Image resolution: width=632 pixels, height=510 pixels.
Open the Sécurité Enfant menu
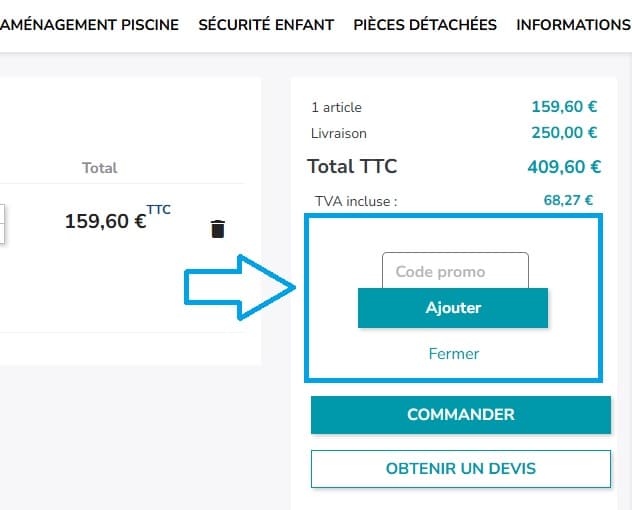click(x=266, y=24)
